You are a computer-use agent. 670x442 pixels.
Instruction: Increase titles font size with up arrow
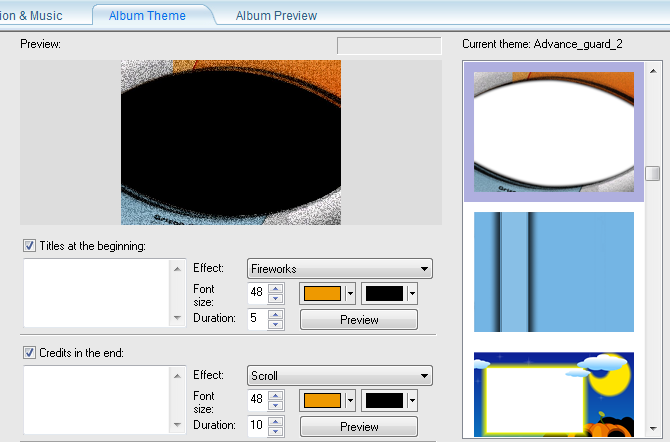click(x=276, y=288)
